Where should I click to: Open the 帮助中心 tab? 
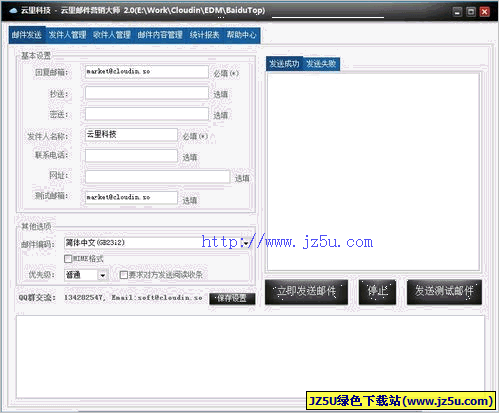pos(241,35)
